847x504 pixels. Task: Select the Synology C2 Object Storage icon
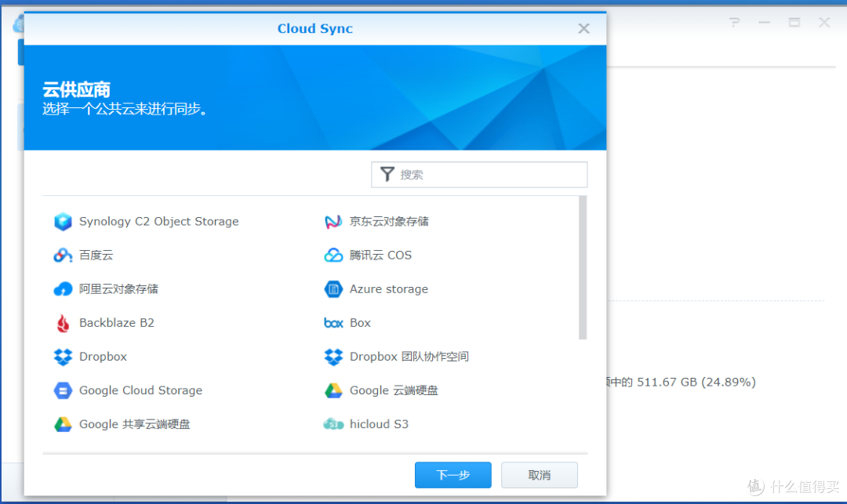pos(63,221)
